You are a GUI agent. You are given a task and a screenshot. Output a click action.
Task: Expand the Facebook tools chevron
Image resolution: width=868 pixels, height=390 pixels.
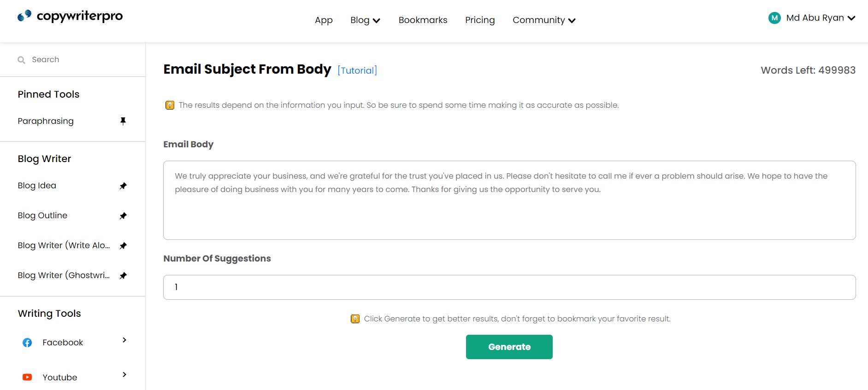point(124,340)
